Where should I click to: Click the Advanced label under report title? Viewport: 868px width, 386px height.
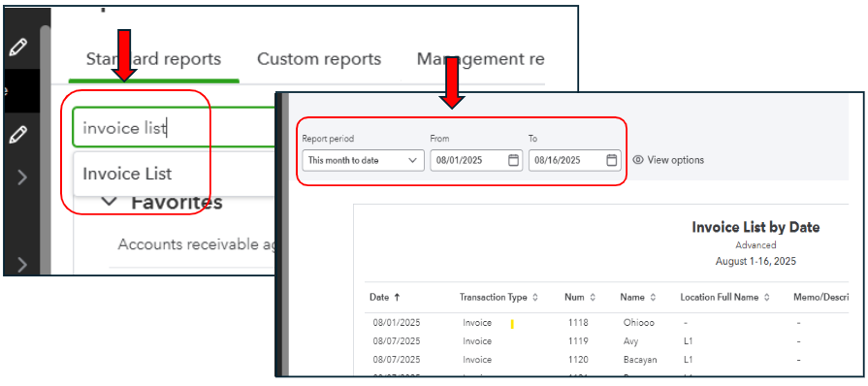[x=755, y=244]
